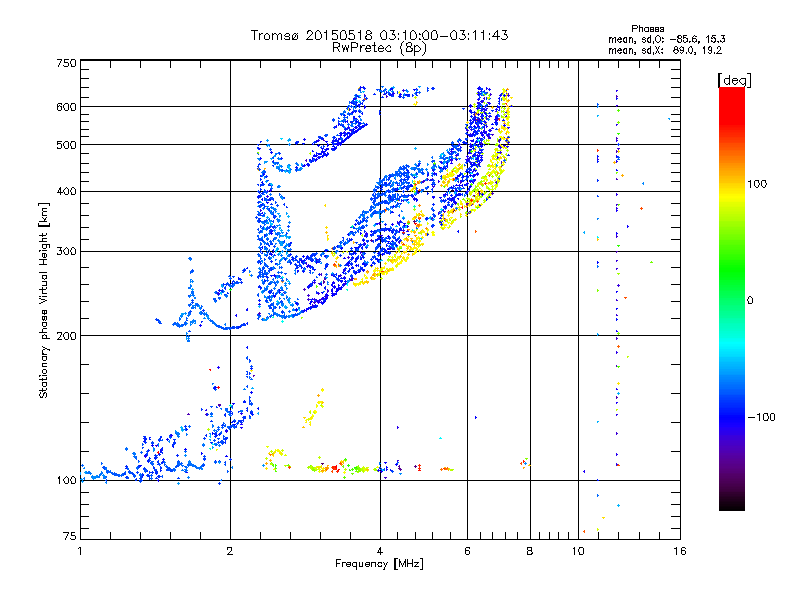Click the x-axis tick label '4'

tap(380, 551)
